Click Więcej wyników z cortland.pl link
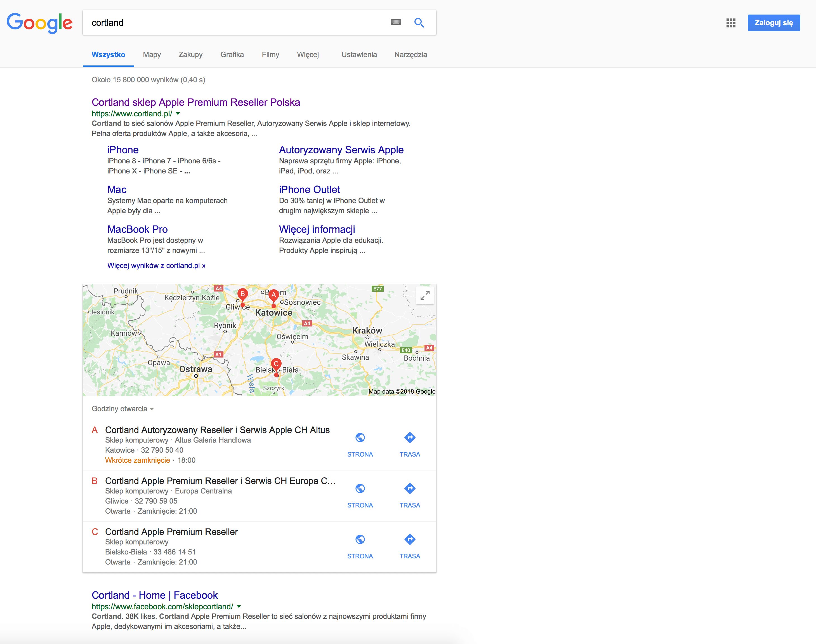The image size is (816, 644). pyautogui.click(x=156, y=265)
